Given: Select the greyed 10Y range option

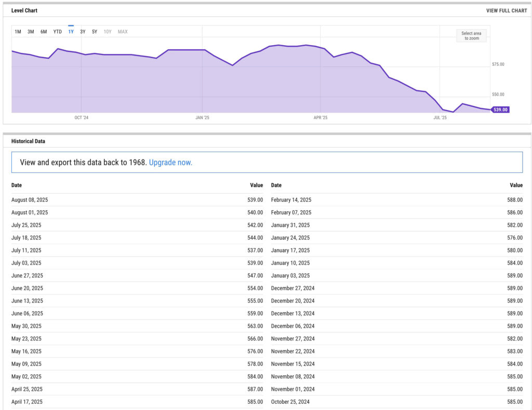Looking at the screenshot, I should 107,32.
